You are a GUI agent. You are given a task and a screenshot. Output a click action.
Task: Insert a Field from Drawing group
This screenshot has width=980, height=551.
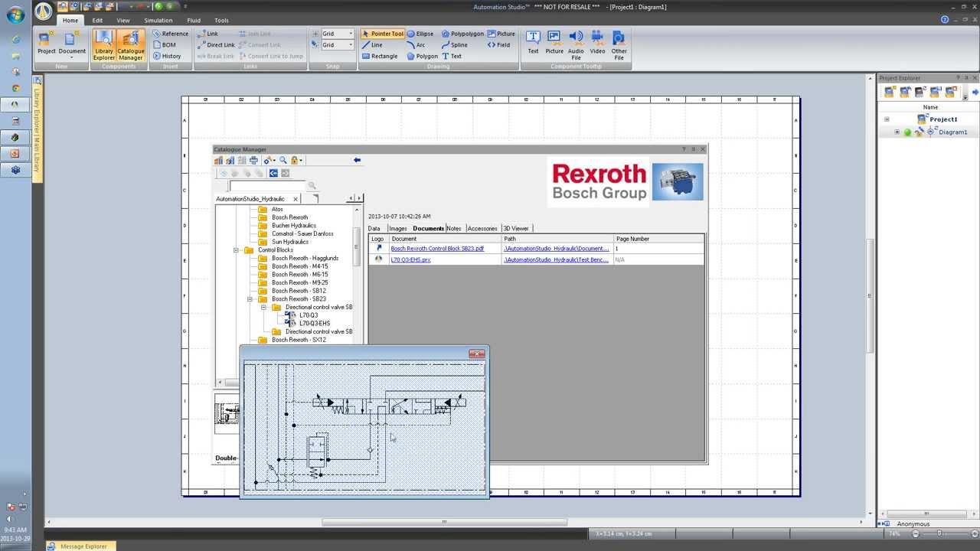click(x=498, y=44)
